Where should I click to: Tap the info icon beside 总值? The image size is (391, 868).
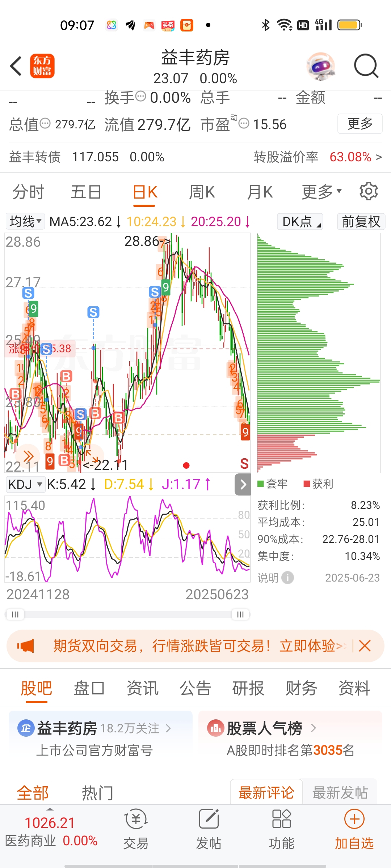coord(45,124)
